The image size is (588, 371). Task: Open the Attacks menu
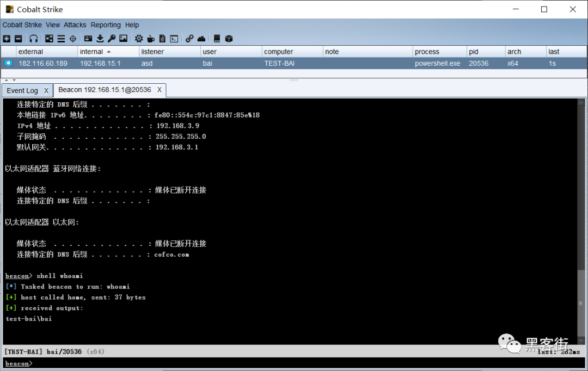[75, 25]
